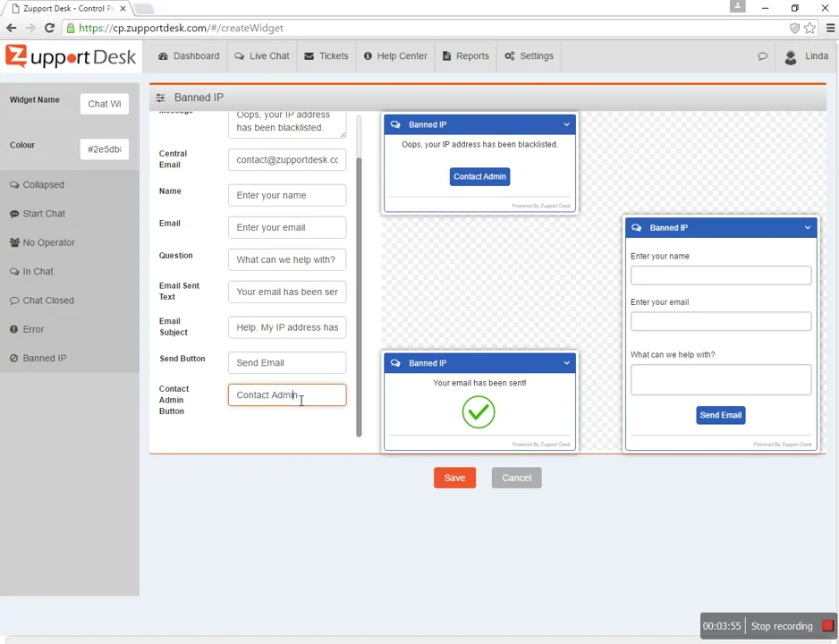The height and width of the screenshot is (644, 839).
Task: Save the widget settings
Action: coord(454,478)
